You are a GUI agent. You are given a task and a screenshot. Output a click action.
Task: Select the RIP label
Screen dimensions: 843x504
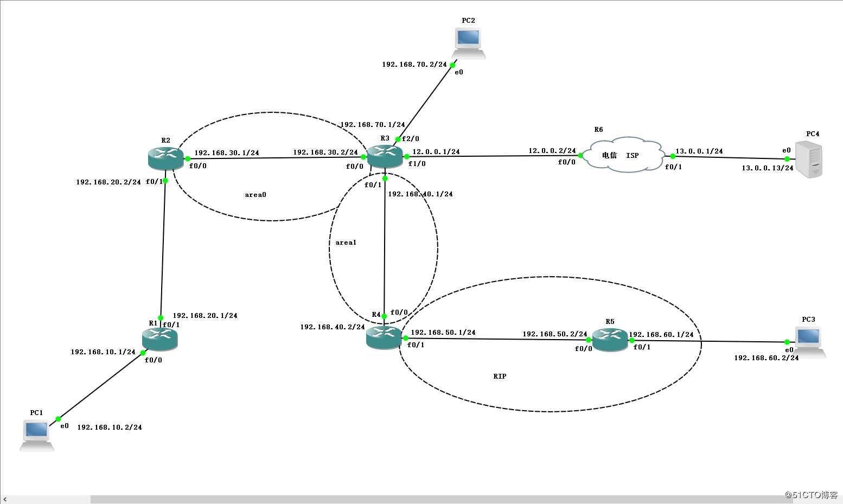pos(500,376)
